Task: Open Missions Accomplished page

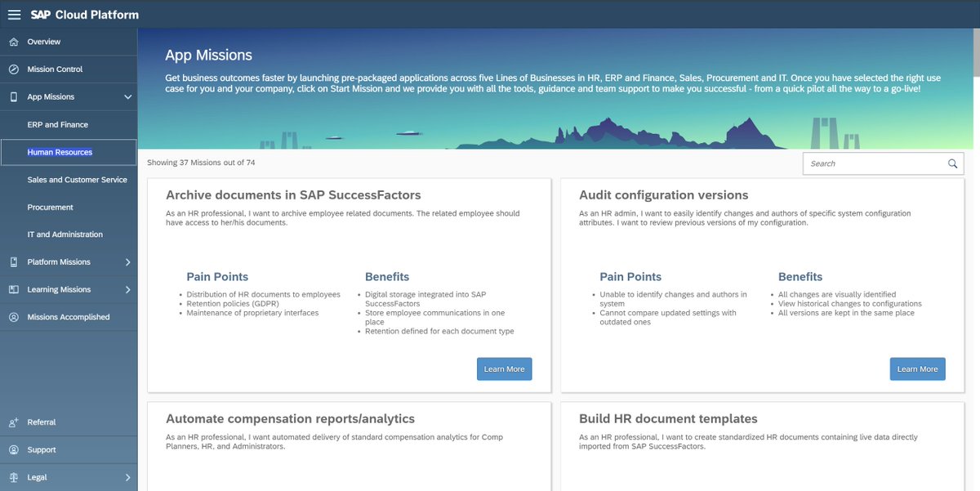Action: (69, 317)
